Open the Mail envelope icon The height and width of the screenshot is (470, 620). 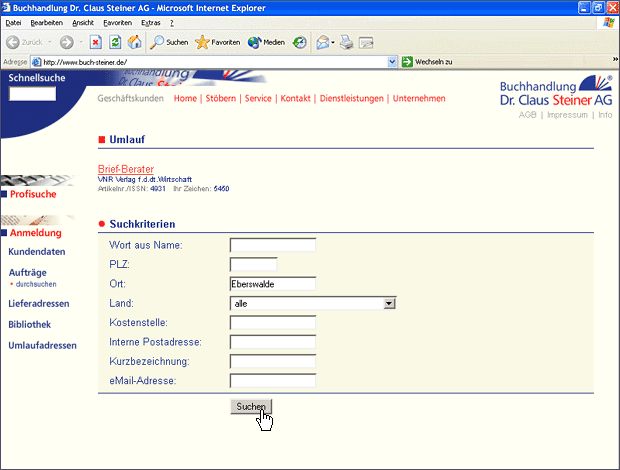323,42
